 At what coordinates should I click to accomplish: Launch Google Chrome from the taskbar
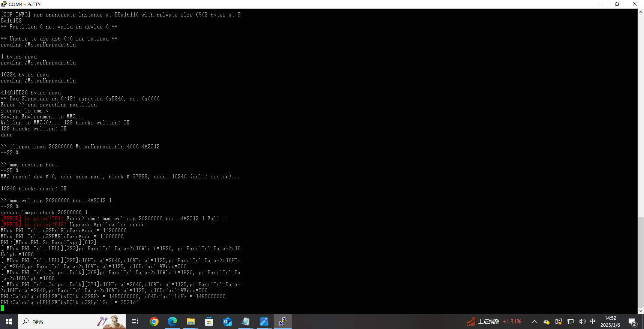click(x=154, y=322)
